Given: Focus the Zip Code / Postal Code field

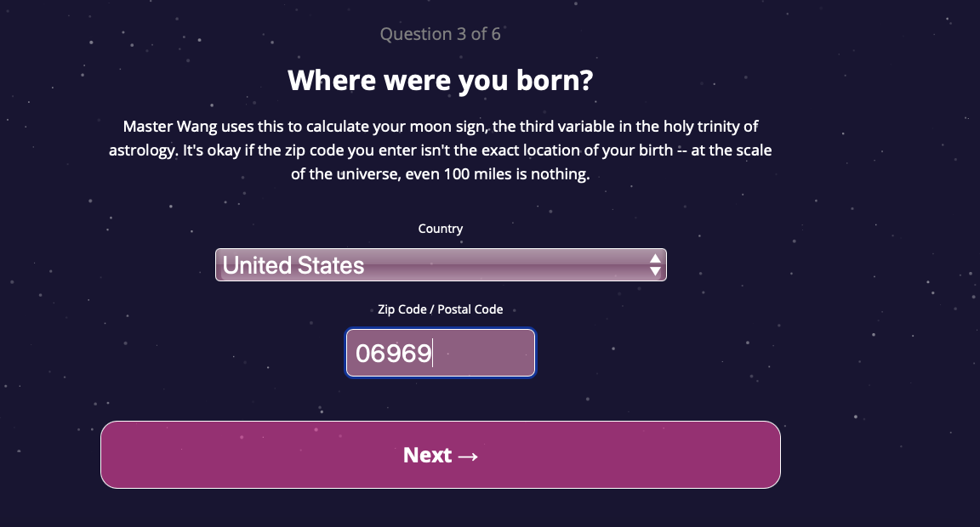Looking at the screenshot, I should 440,353.
